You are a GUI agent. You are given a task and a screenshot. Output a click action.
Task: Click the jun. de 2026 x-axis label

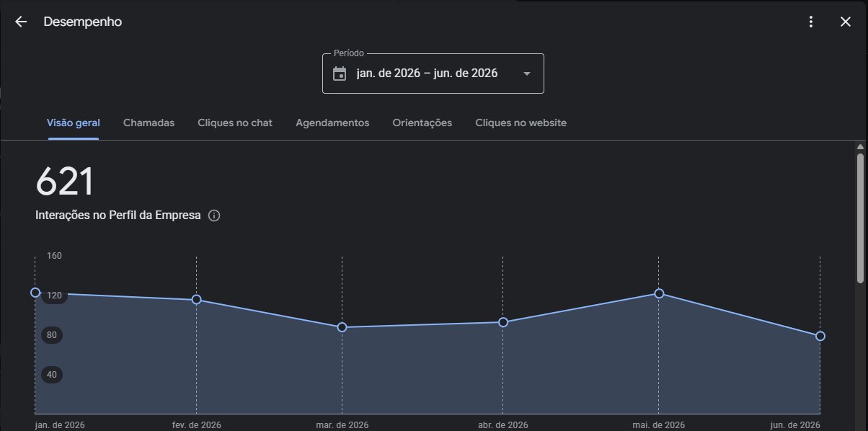click(796, 425)
